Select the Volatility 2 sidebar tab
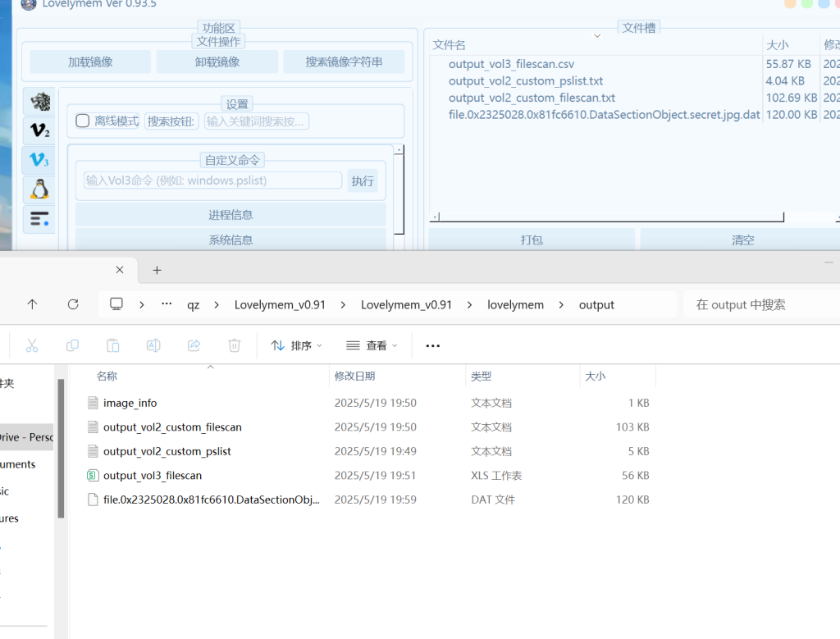Screen dimensions: 840x639 coord(39,130)
